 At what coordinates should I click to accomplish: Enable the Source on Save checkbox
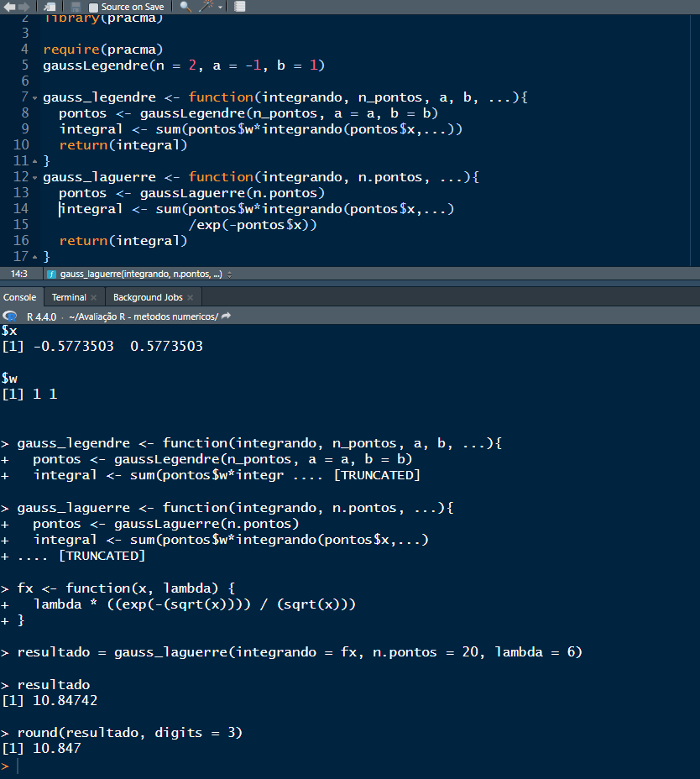94,6
